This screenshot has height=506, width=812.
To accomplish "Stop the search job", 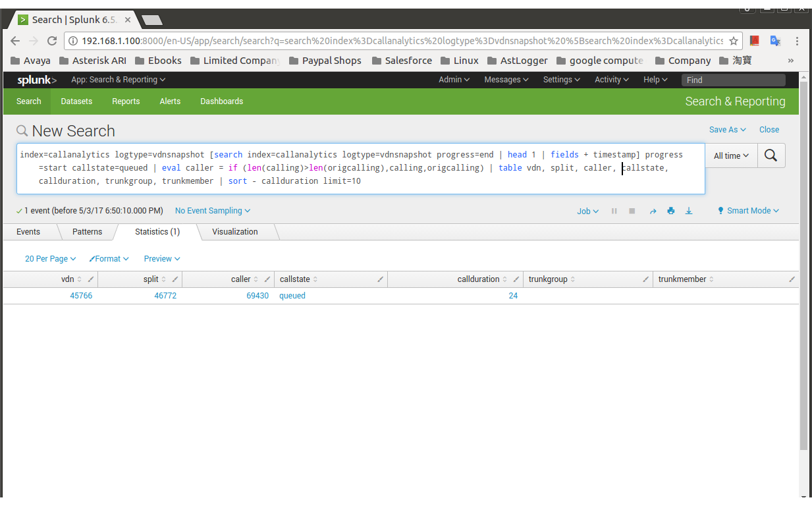I will 632,211.
